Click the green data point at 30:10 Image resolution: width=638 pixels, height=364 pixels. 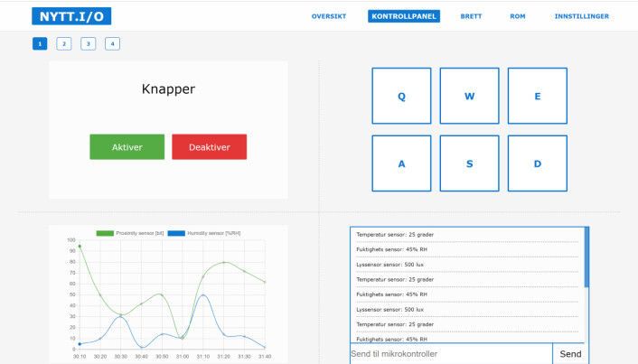(x=80, y=247)
